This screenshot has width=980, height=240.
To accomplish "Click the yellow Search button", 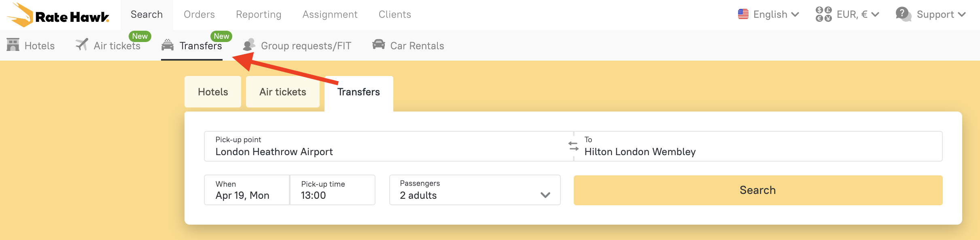I will tap(758, 190).
